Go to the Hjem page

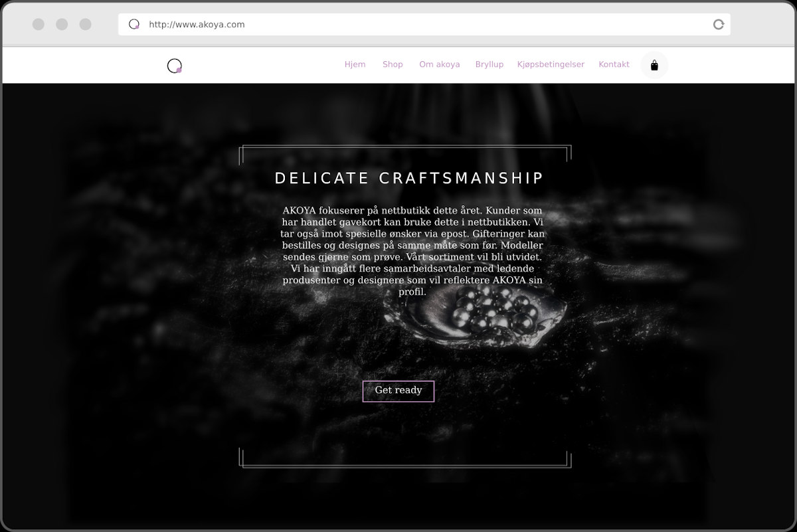pos(355,64)
